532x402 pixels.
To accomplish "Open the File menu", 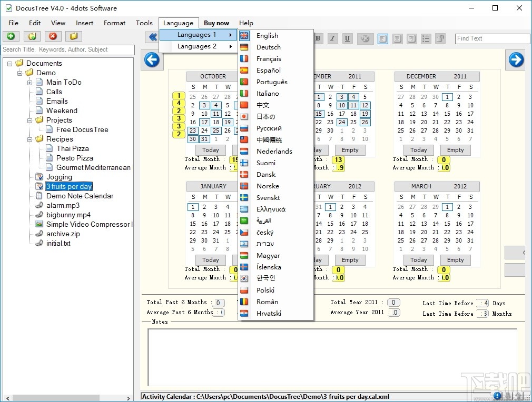I will pyautogui.click(x=14, y=23).
